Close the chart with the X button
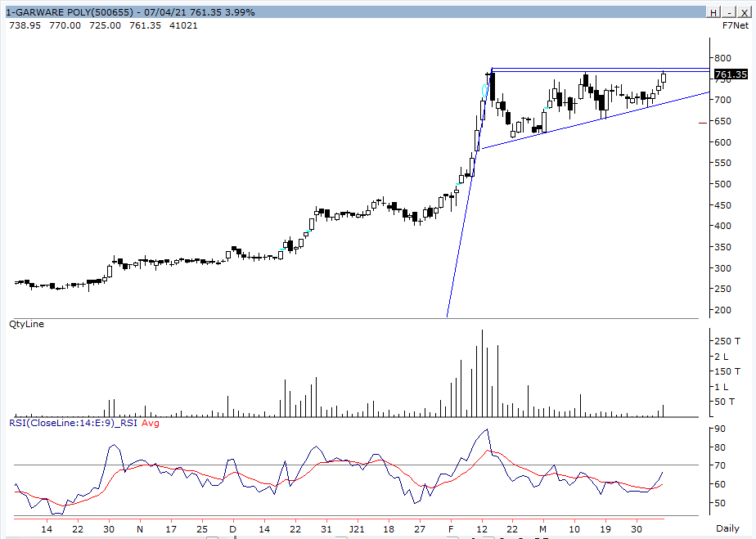756x539 pixels. [x=745, y=12]
